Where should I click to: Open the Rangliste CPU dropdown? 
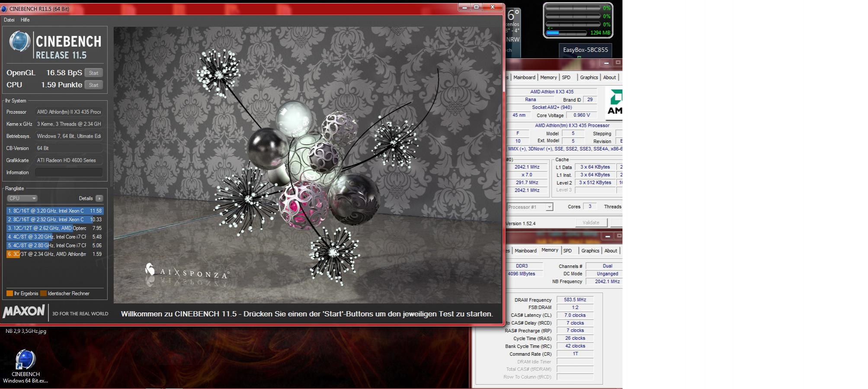pyautogui.click(x=22, y=198)
